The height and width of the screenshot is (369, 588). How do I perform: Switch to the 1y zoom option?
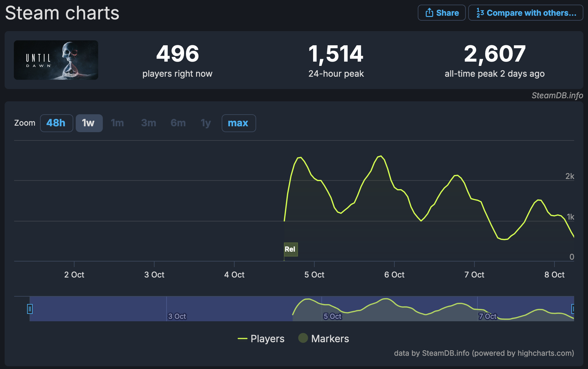(205, 123)
